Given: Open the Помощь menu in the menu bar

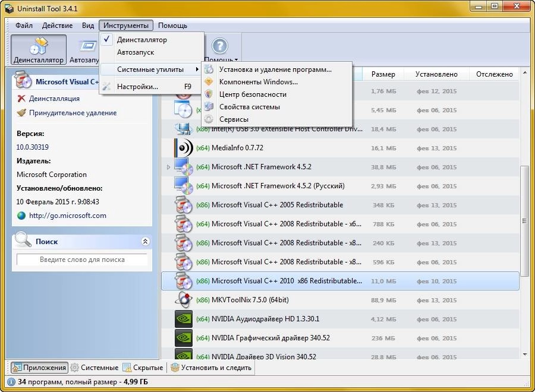Looking at the screenshot, I should click(x=172, y=26).
